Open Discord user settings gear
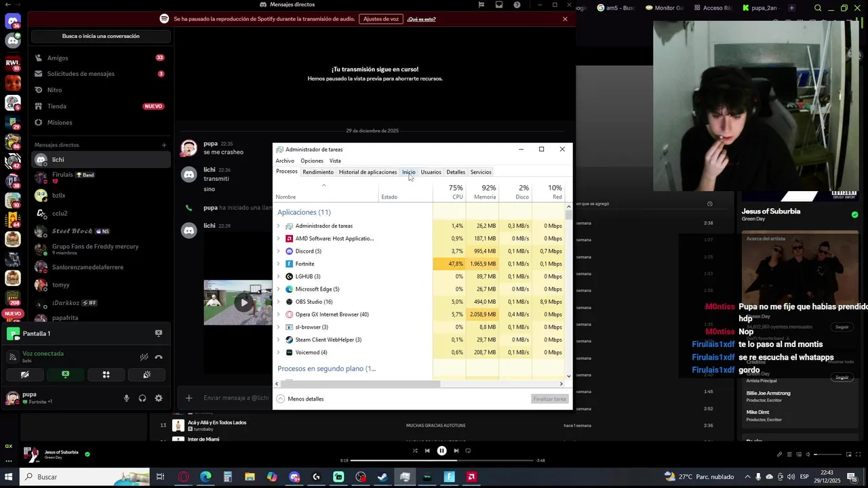Image resolution: width=868 pixels, height=488 pixels. (x=159, y=398)
